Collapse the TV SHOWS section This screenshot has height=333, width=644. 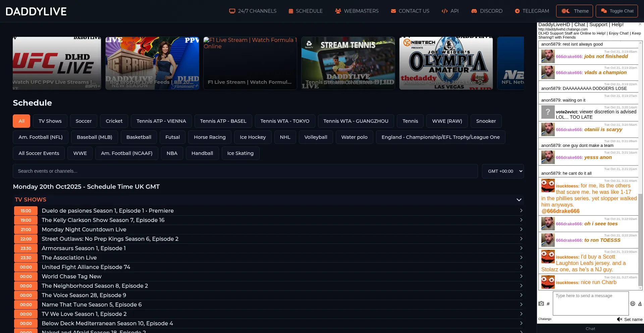click(519, 200)
